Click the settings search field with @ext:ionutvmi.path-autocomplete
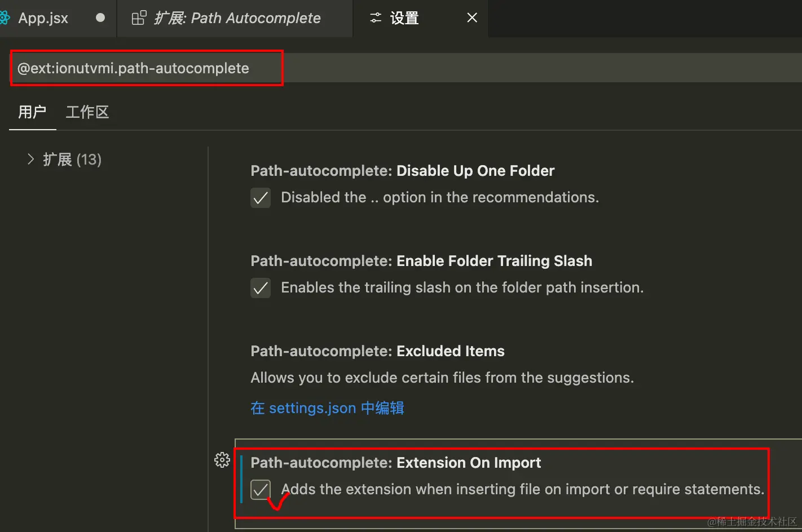This screenshot has width=802, height=532. [406, 68]
